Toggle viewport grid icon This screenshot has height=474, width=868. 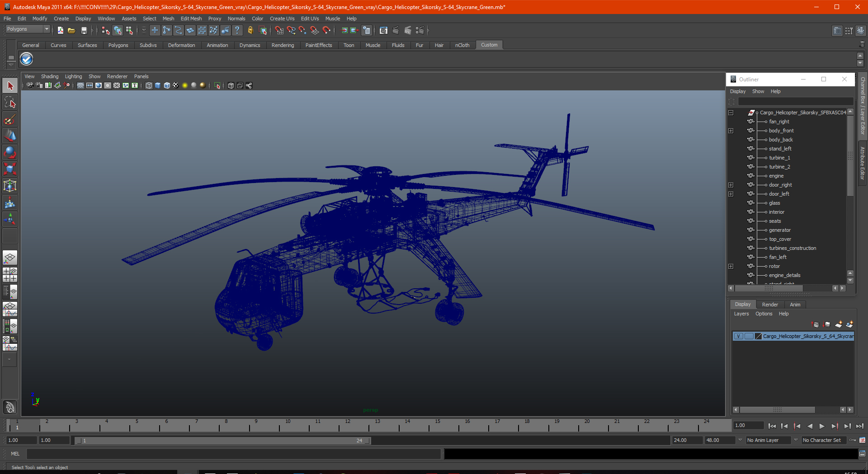(80, 85)
